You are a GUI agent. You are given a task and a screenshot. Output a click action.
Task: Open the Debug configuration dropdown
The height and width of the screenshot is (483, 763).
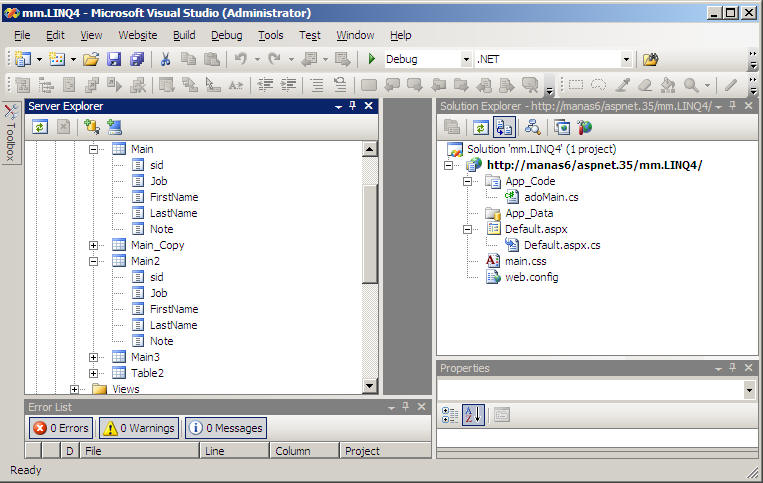[466, 59]
